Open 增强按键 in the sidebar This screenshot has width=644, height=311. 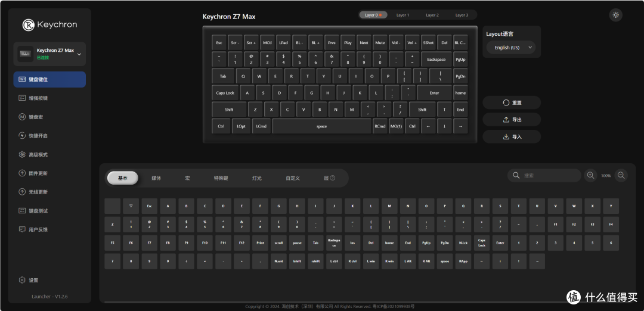49,98
